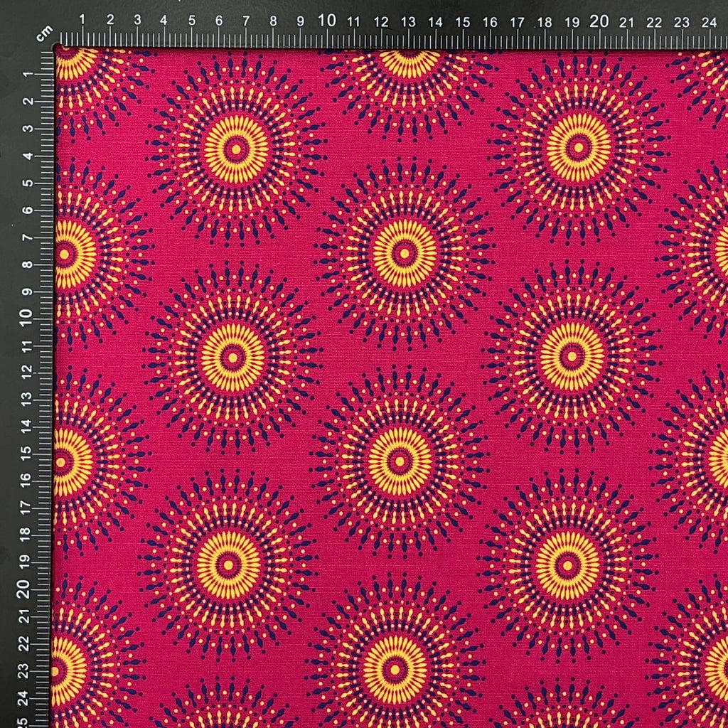This screenshot has height=728, width=728.
Task: Click sunburst center aligned with top 7, left 4
Action: point(236,149)
